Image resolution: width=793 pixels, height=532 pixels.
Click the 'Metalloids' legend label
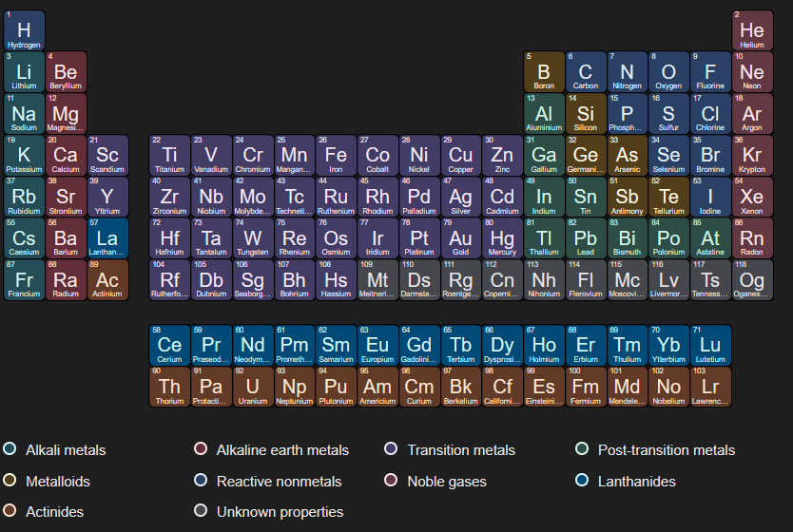click(58, 482)
